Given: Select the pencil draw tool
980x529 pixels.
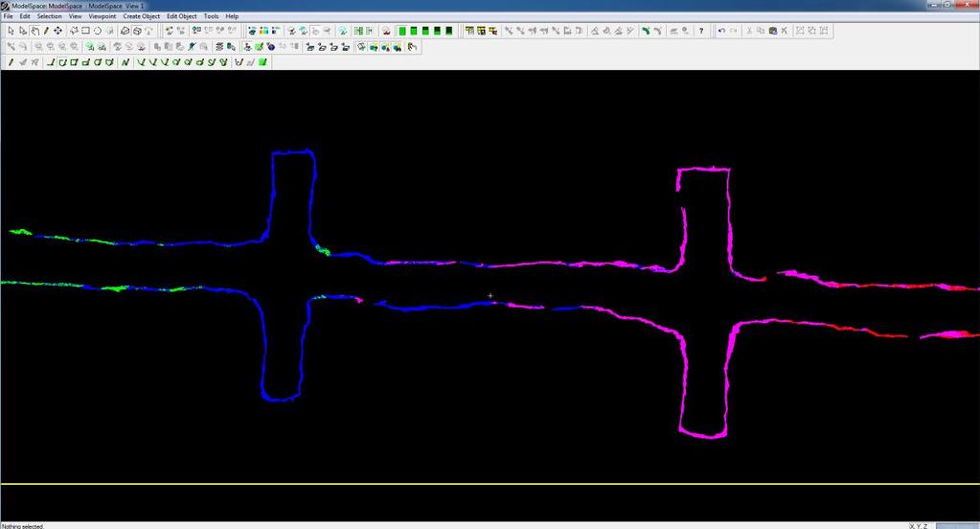Looking at the screenshot, I should [x=46, y=31].
